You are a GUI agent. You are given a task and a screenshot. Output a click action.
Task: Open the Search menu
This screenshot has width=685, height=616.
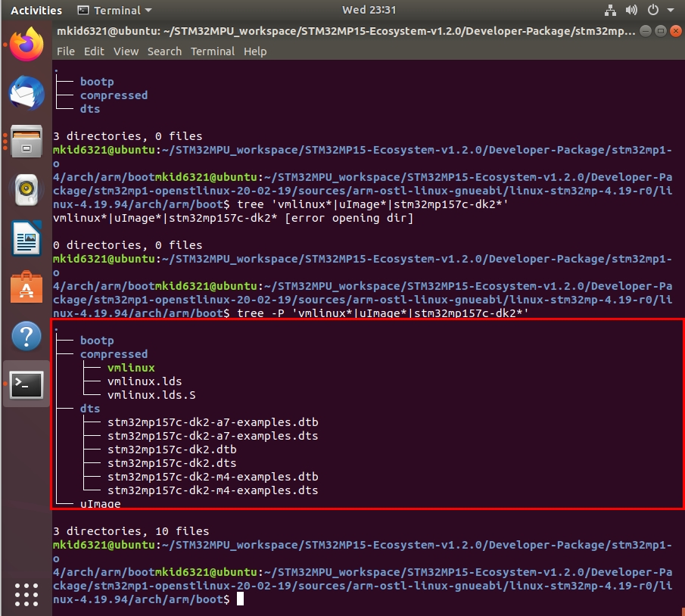[164, 51]
